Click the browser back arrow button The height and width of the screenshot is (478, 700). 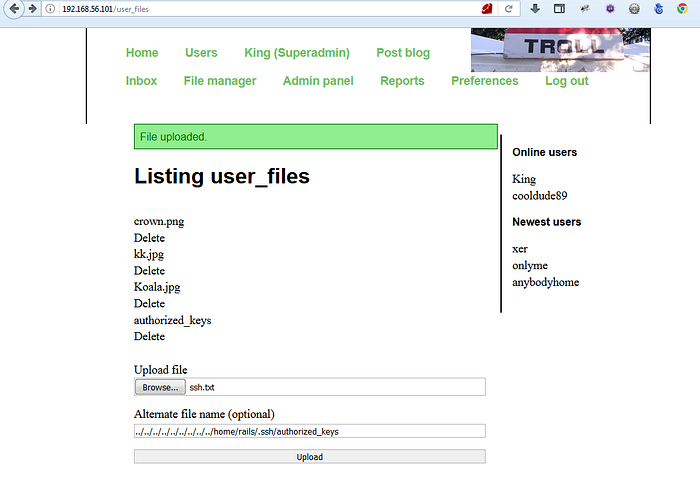14,9
